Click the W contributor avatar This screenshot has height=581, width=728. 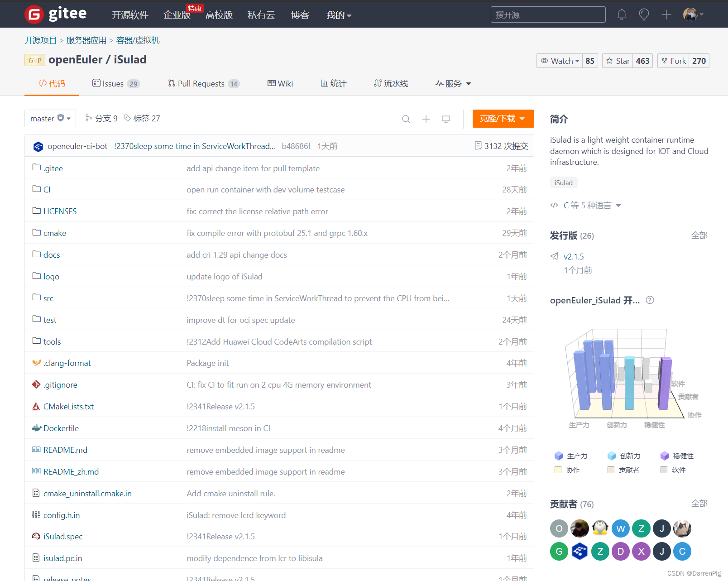click(x=621, y=528)
